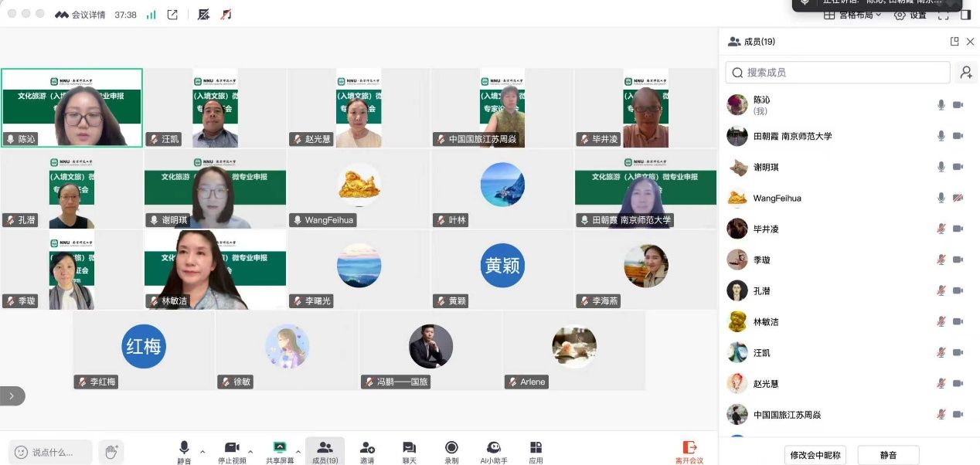
Task: Click the add member icon beside search
Action: pyautogui.click(x=966, y=73)
